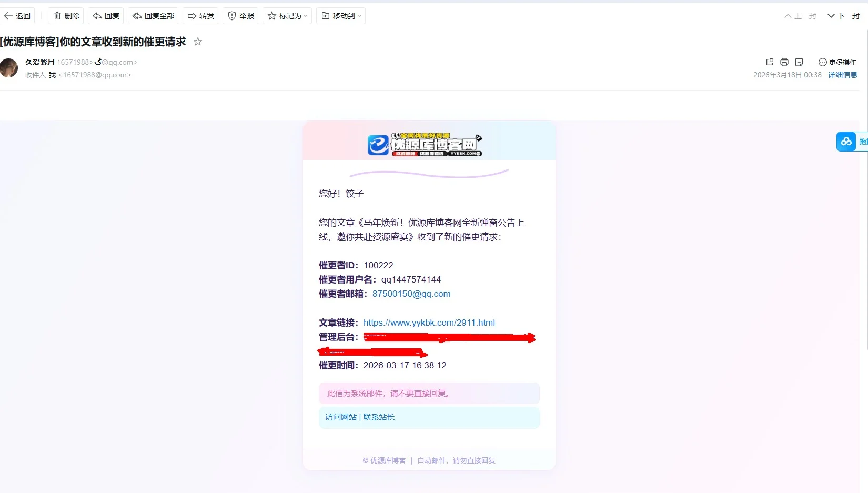
Task: Select the 回复全部 reply-all icon
Action: tap(137, 16)
